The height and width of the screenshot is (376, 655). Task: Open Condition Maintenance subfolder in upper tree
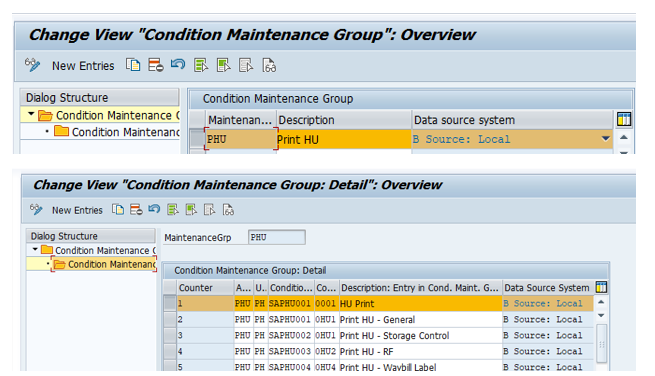tap(117, 132)
